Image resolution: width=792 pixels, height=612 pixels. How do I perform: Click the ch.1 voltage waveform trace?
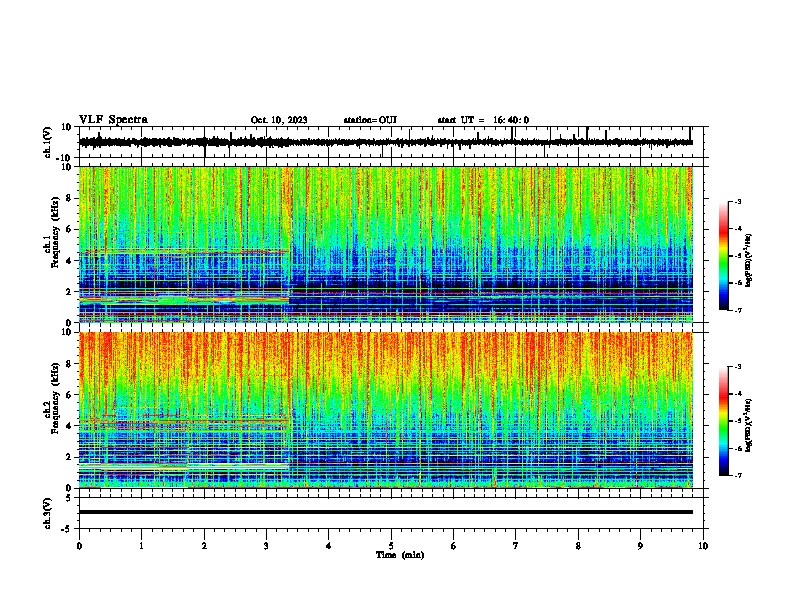(386, 142)
